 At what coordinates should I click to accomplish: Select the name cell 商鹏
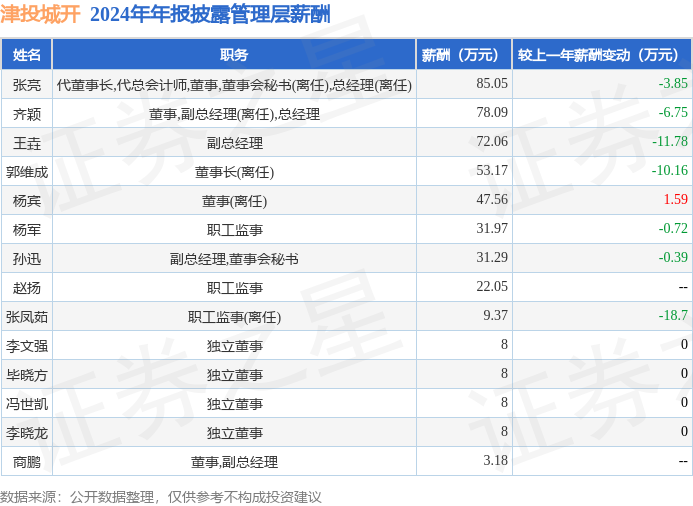[27, 462]
